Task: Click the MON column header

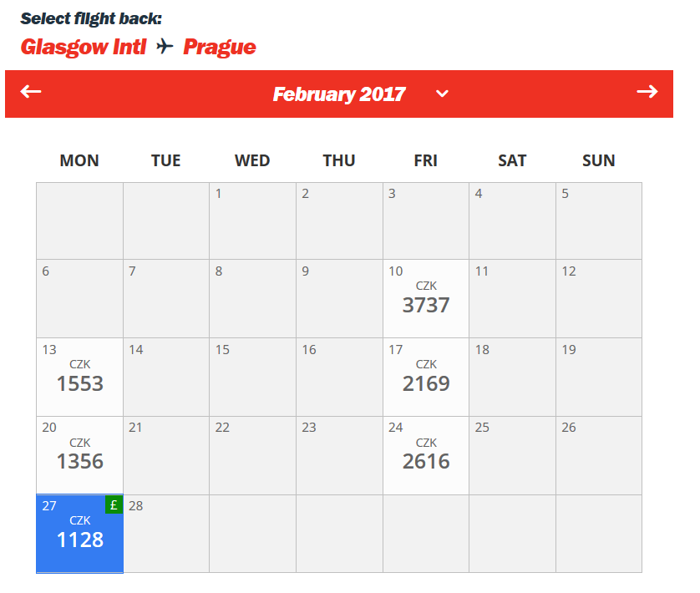Action: (79, 160)
